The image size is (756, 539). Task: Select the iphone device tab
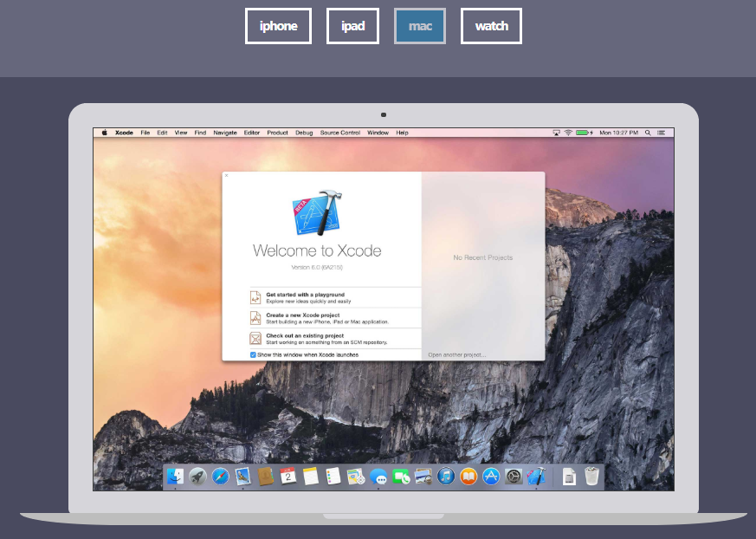[x=278, y=26]
